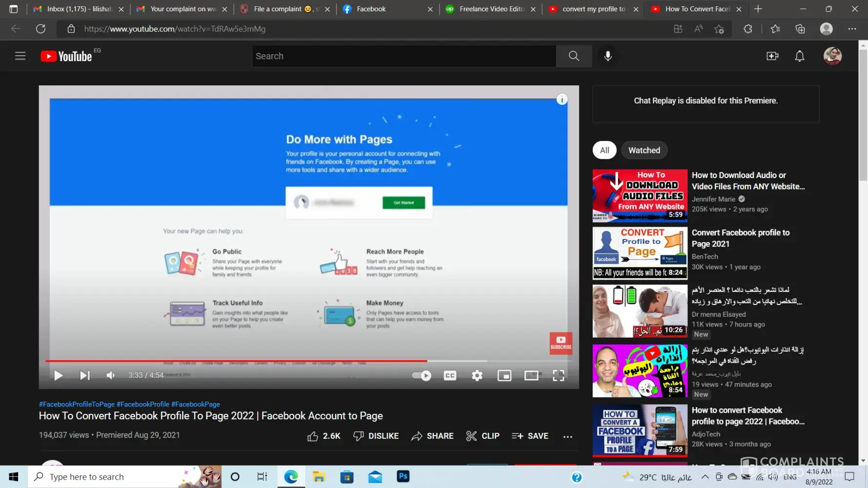Switch to theater mode view
The height and width of the screenshot is (488, 868).
(531, 375)
